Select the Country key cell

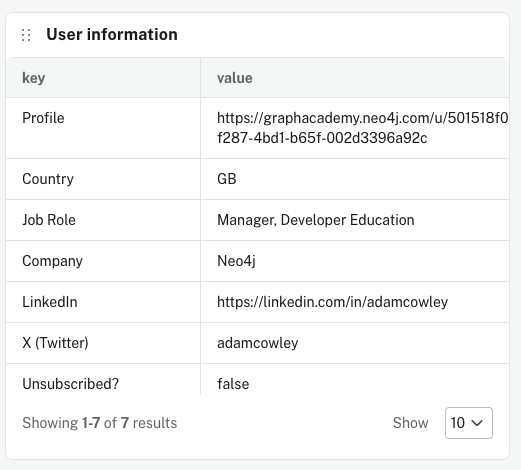tap(103, 179)
